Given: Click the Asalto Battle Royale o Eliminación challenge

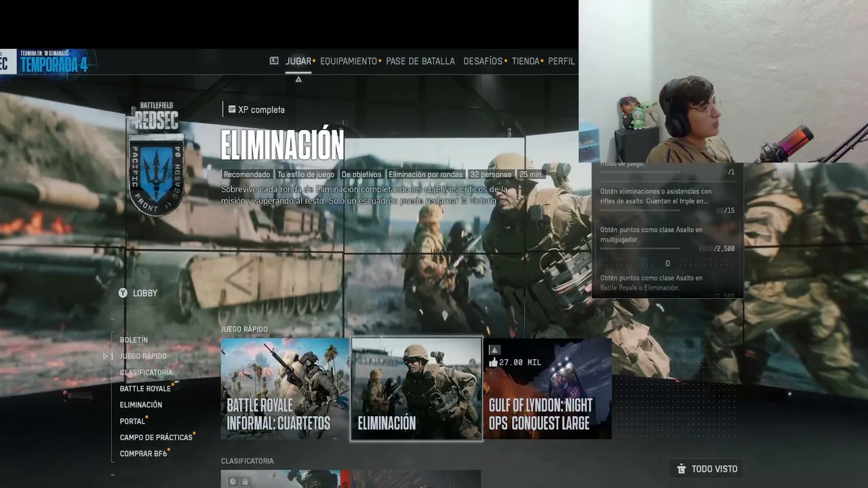Looking at the screenshot, I should (652, 283).
